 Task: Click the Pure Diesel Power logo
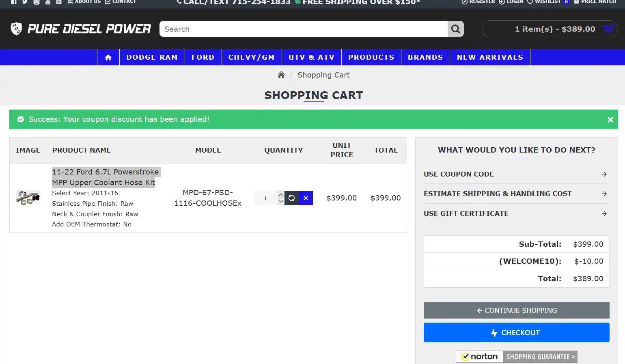pyautogui.click(x=80, y=29)
